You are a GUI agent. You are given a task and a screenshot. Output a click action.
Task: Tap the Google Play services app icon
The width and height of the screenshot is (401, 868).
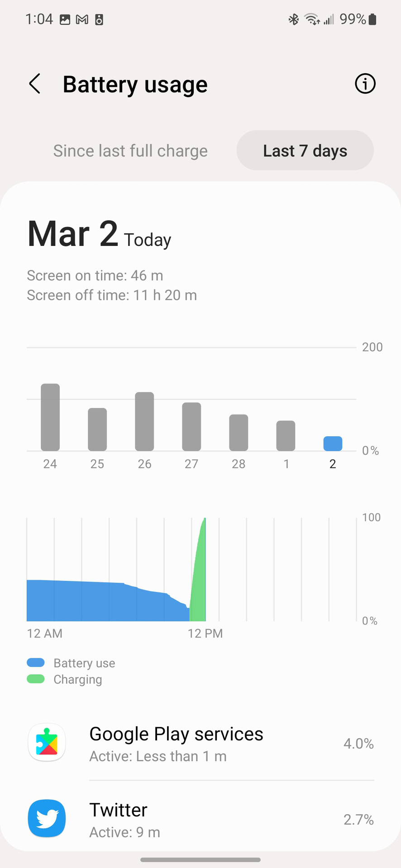[47, 742]
